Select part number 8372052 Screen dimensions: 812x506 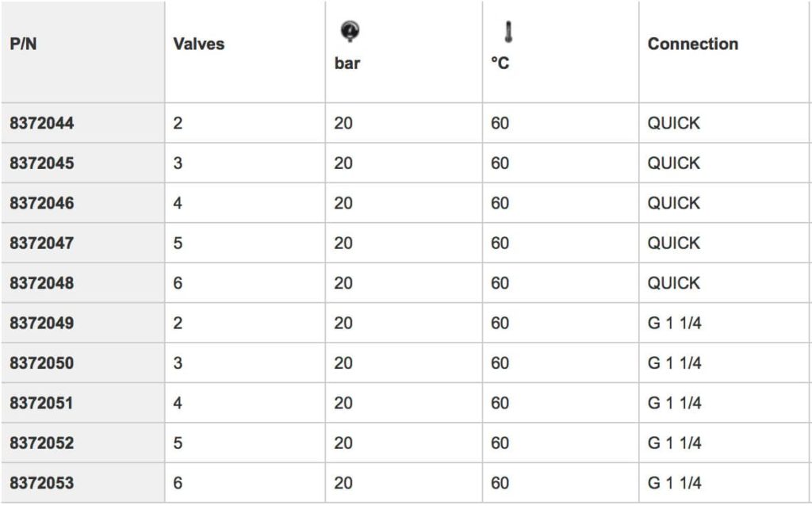click(x=42, y=443)
